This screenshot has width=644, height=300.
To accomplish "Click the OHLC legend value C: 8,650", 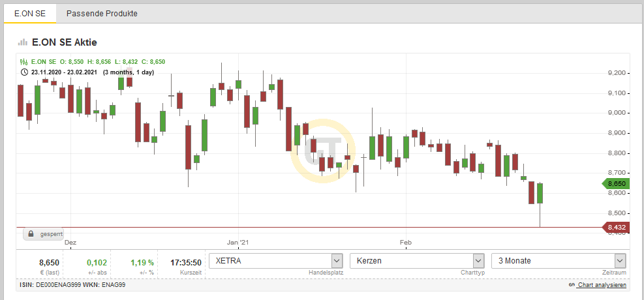I will tap(153, 62).
